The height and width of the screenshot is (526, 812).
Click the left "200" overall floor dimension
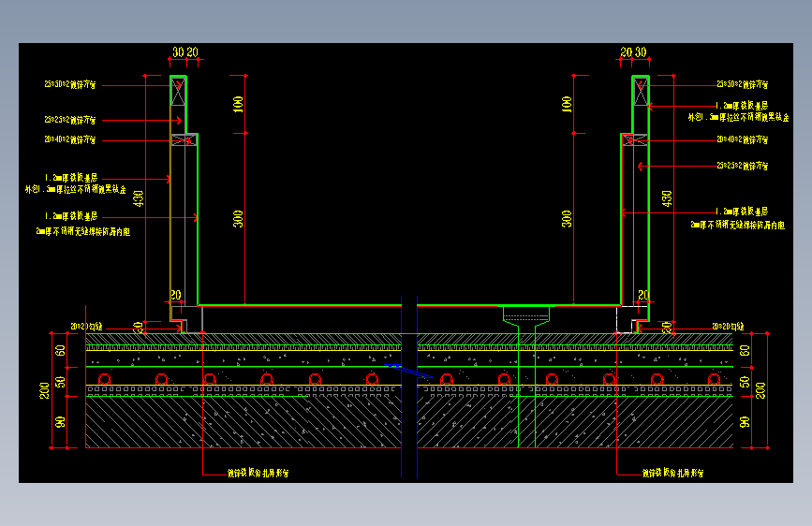pyautogui.click(x=45, y=390)
